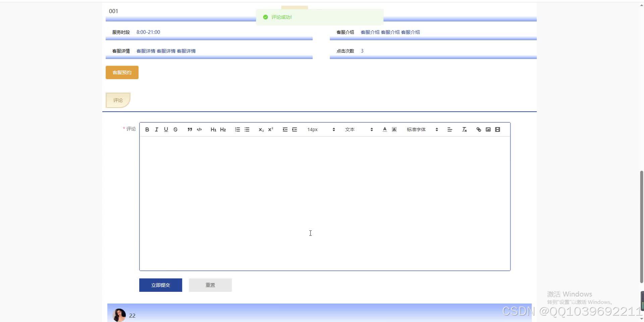This screenshot has height=322, width=644.
Task: Apply Heading 2 style
Action: point(223,129)
